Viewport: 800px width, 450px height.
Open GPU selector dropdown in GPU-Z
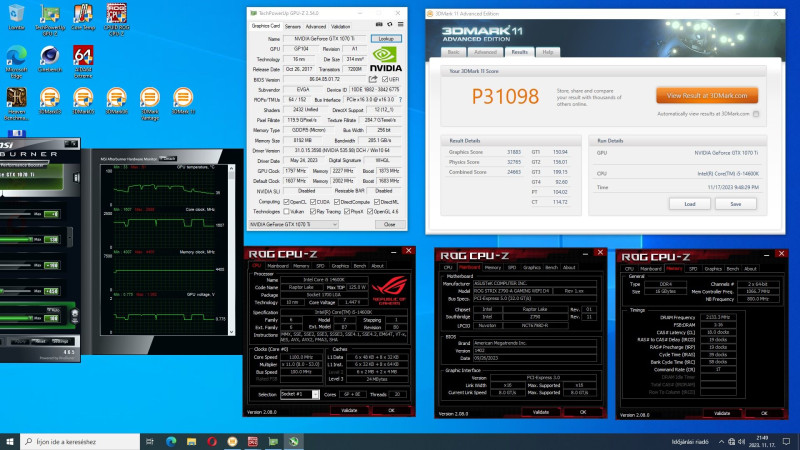click(x=293, y=224)
